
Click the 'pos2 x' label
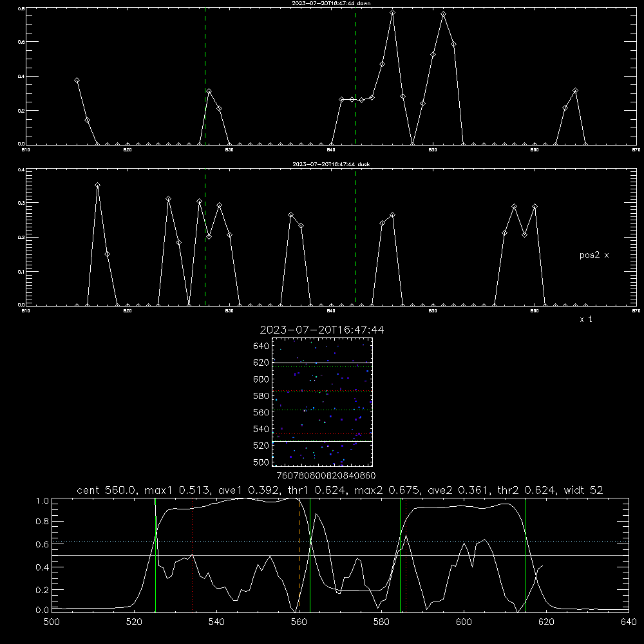(x=594, y=255)
